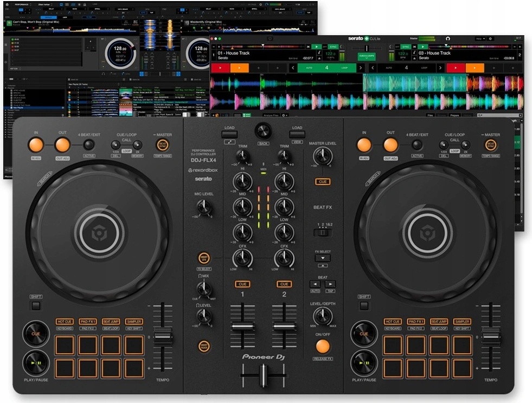Trigger the red cue point on Serato deck 1

click(x=220, y=68)
